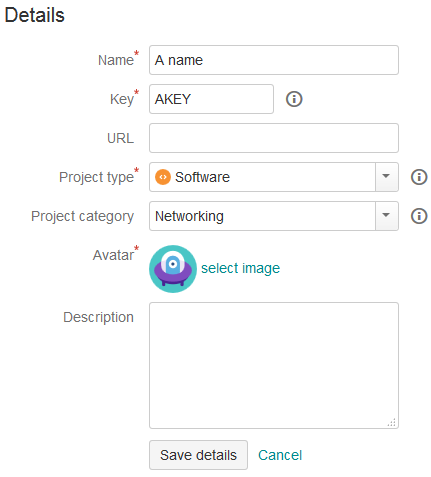Click the Key label
The width and height of the screenshot is (431, 477).
click(x=122, y=99)
